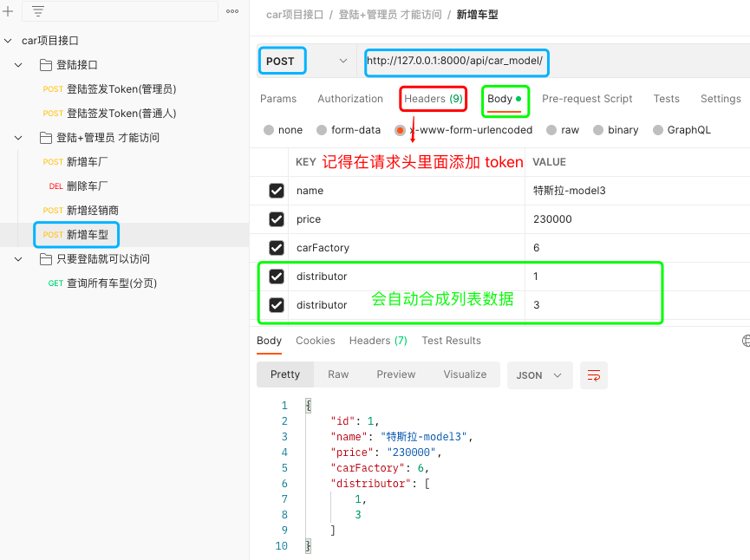Viewport: 750px width, 560px height.
Task: Switch response view to Raw
Action: [338, 374]
